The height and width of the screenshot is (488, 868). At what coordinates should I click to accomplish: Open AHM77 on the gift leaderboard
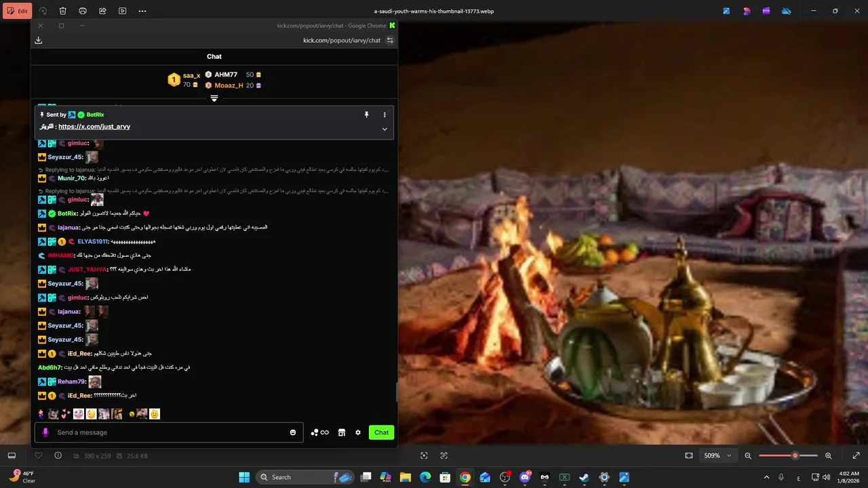(x=226, y=75)
